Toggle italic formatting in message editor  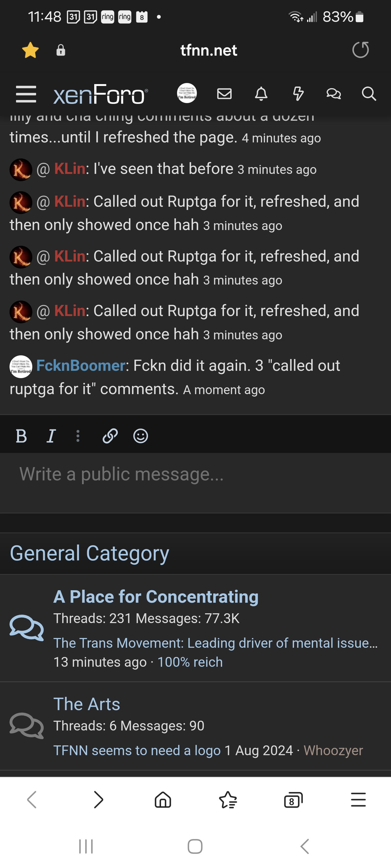coord(51,436)
